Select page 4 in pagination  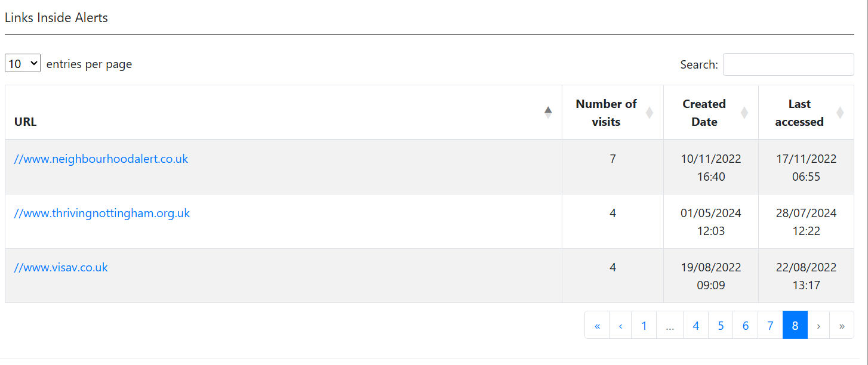(695, 325)
